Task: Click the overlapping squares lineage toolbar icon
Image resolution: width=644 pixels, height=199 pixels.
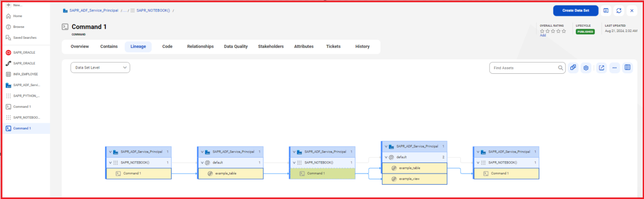Action: pos(573,68)
